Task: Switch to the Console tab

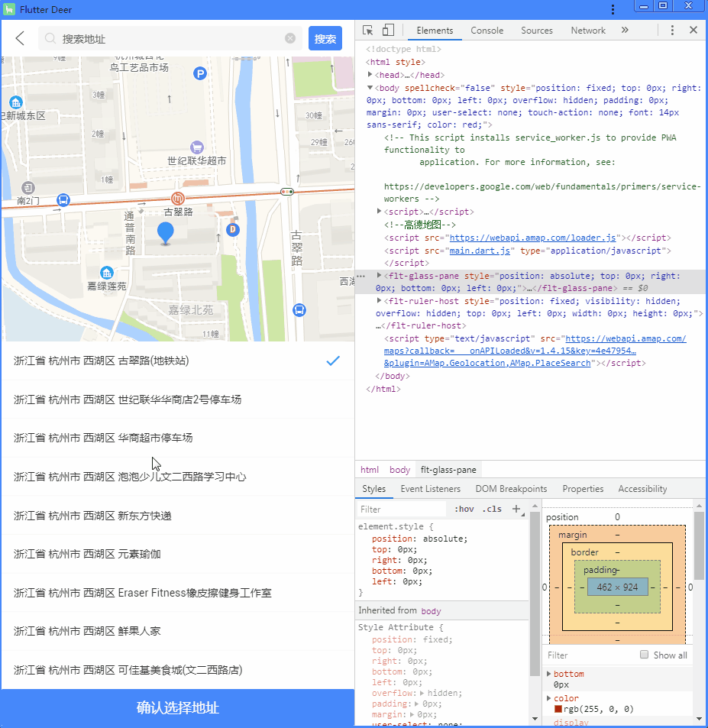Action: coord(487,30)
